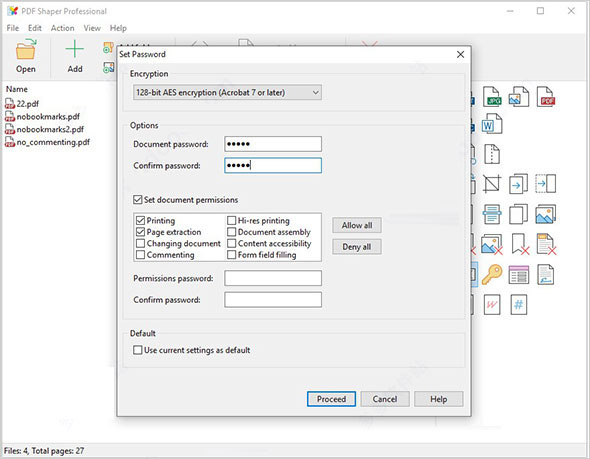This screenshot has width=590, height=459.
Task: Select the page numbering hash icon
Action: [x=519, y=304]
